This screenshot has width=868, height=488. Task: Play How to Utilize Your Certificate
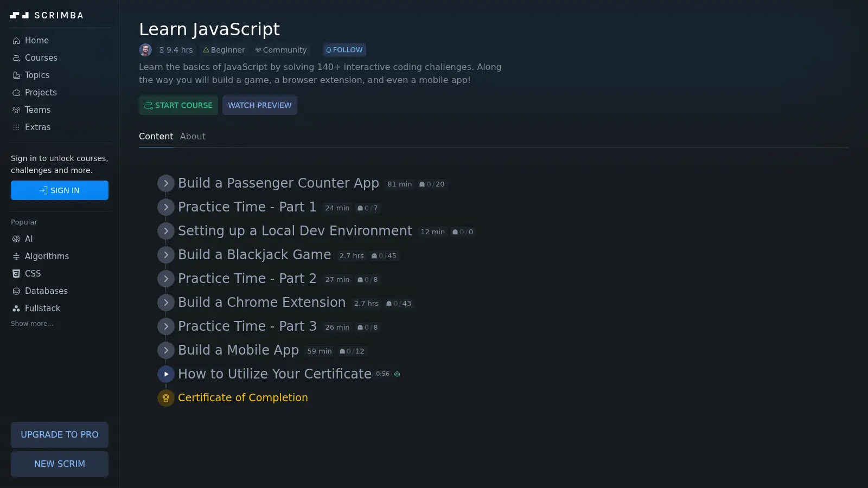[166, 374]
